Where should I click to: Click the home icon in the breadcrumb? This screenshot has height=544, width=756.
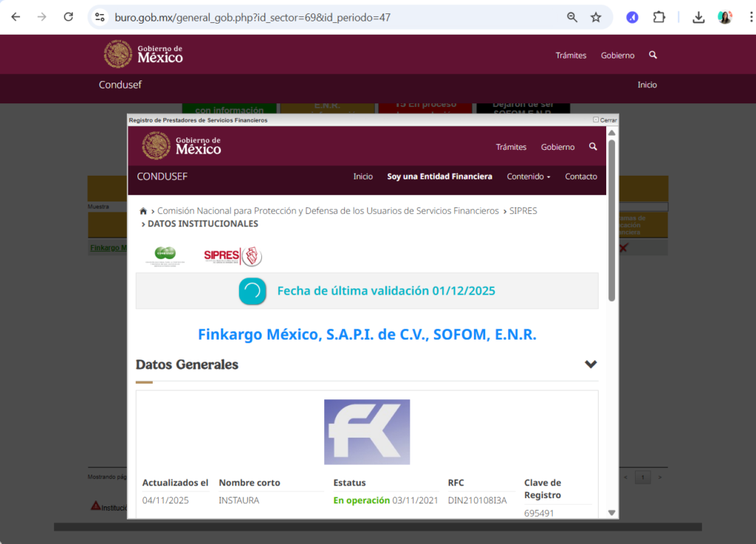tap(143, 211)
